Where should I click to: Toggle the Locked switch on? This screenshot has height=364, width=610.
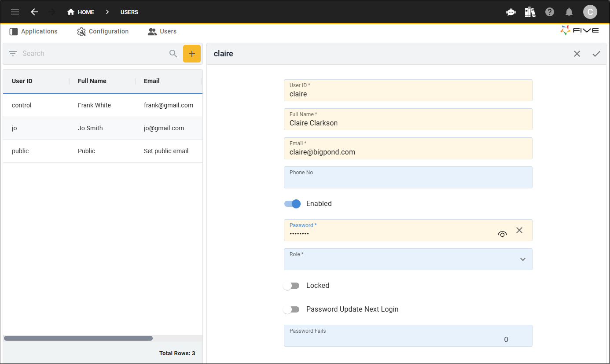click(x=291, y=286)
